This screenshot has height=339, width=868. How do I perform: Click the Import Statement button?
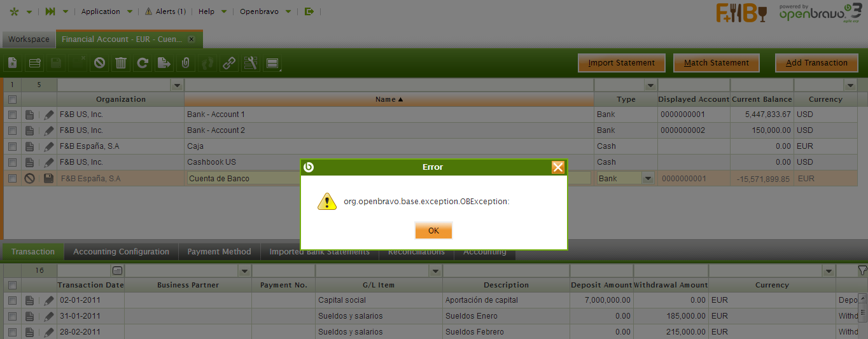(622, 63)
